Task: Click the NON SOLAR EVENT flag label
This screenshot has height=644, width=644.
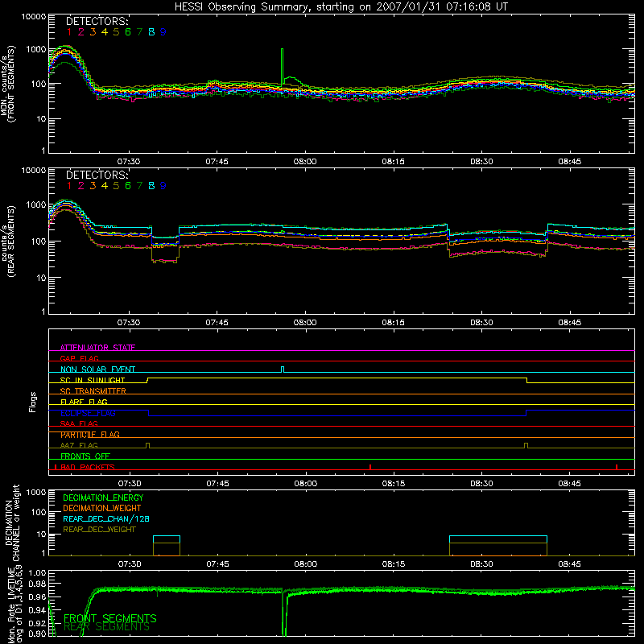Action: pyautogui.click(x=97, y=369)
